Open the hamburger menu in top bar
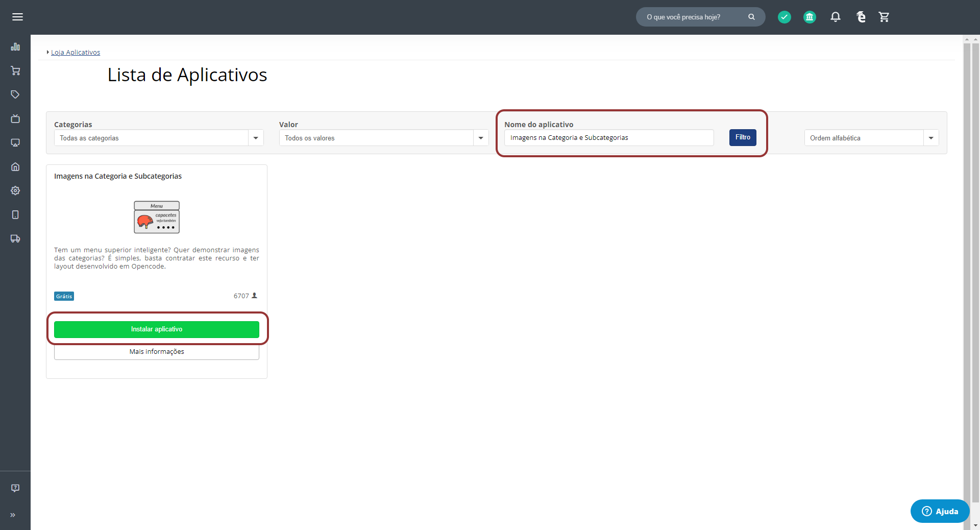980x530 pixels. [x=17, y=17]
